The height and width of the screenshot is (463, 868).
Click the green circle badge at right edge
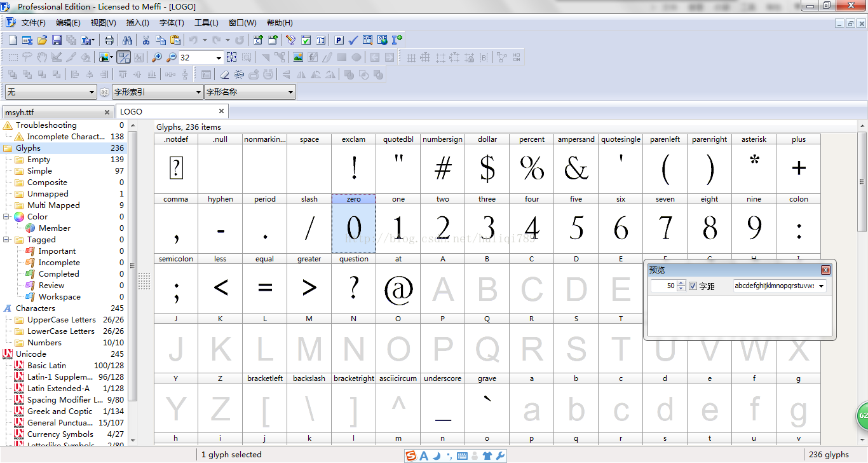point(862,415)
